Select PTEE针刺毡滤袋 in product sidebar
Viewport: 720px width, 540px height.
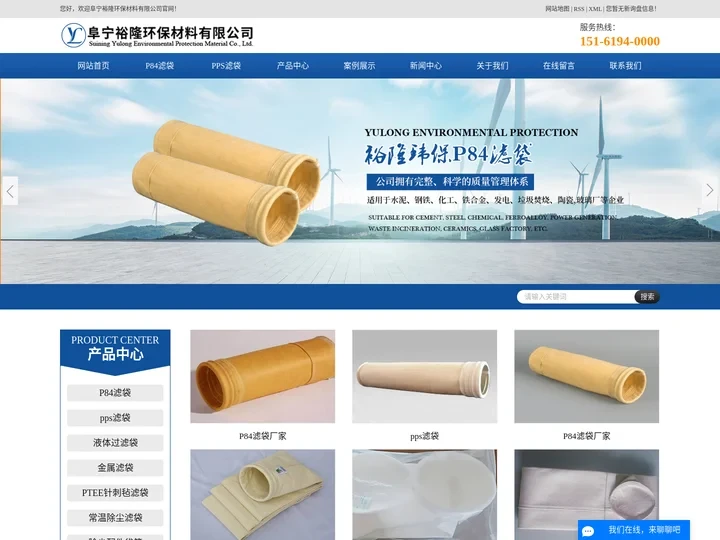(115, 493)
